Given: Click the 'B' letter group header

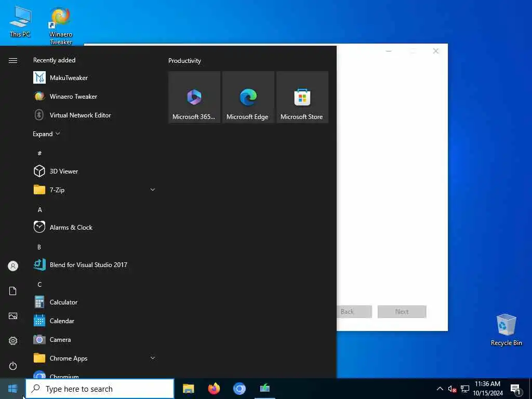Looking at the screenshot, I should pyautogui.click(x=39, y=247).
